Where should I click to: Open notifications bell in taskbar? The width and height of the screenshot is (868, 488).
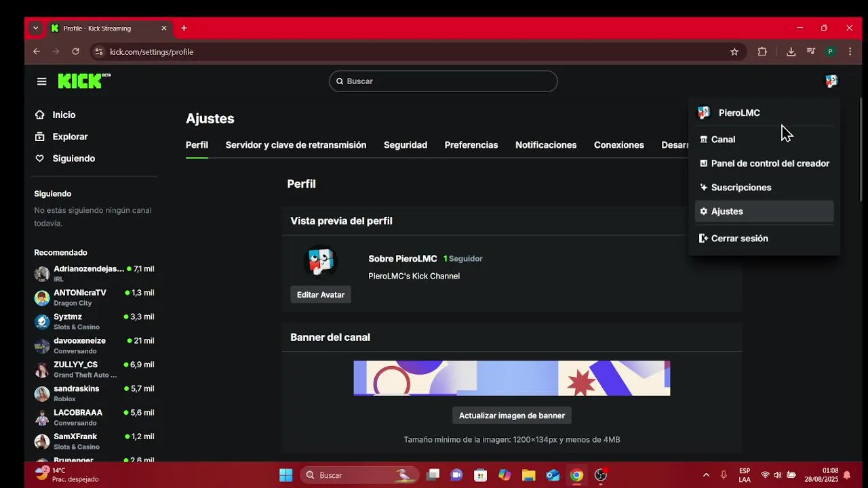click(847, 475)
